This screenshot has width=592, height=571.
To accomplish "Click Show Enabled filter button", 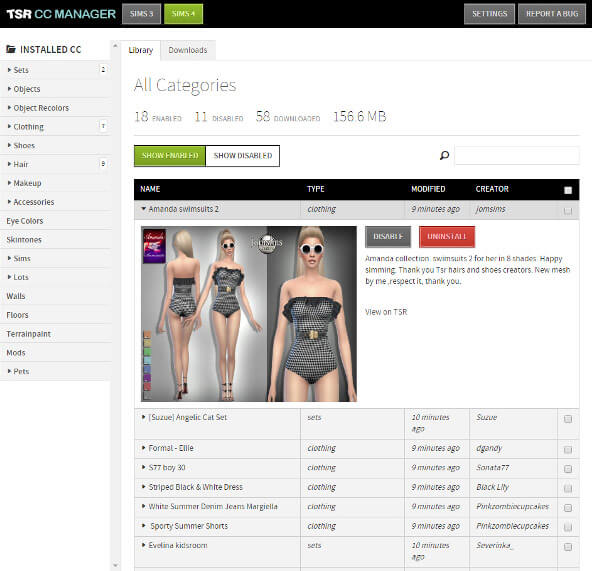I will (x=170, y=156).
